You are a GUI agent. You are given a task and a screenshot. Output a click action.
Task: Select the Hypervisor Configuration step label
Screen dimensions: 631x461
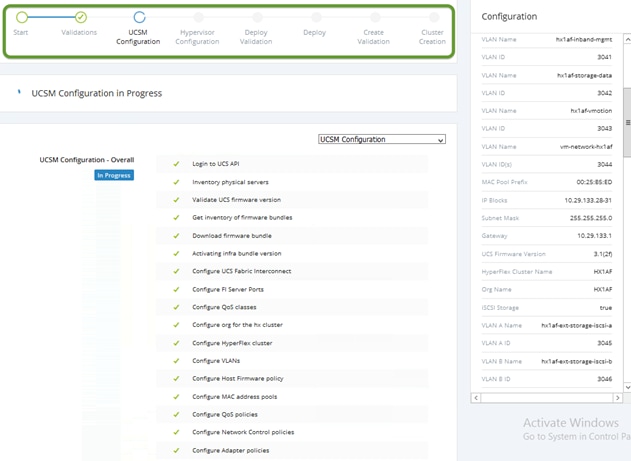[197, 37]
